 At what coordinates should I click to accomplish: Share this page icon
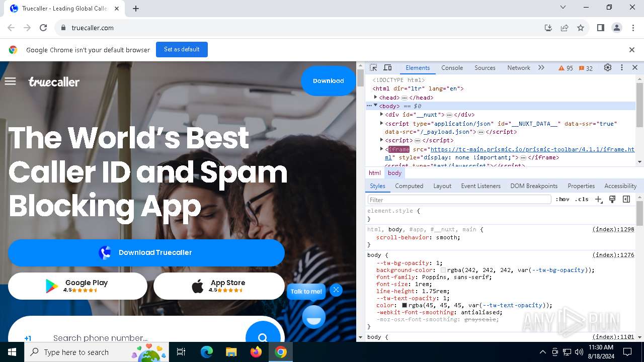click(565, 28)
